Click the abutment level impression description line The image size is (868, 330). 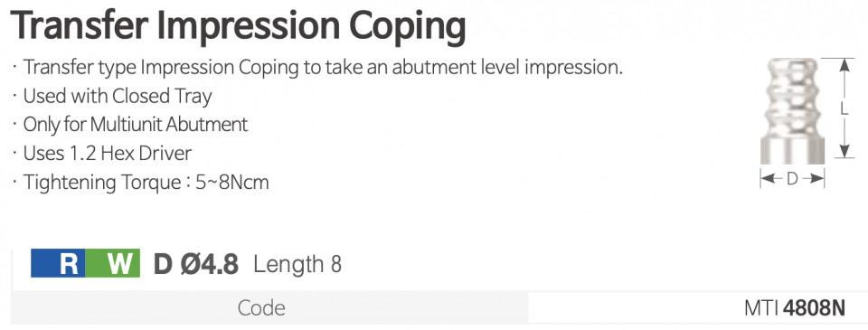coord(323,68)
